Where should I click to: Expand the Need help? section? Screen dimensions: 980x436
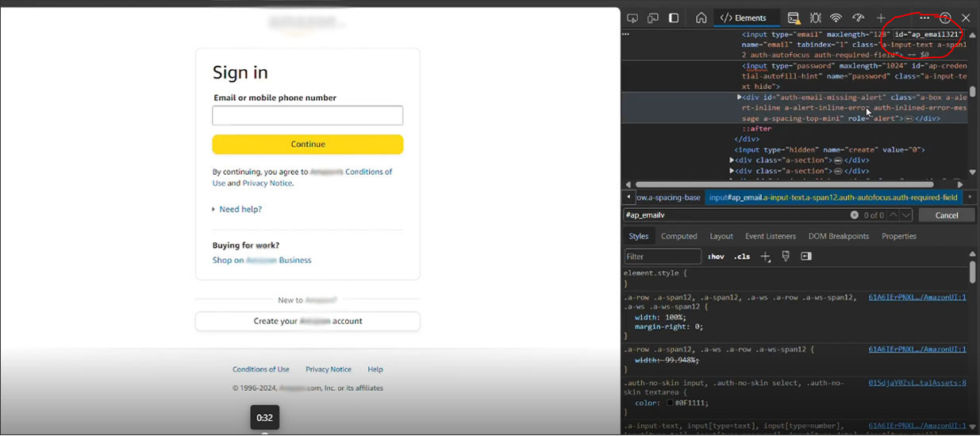click(x=236, y=209)
